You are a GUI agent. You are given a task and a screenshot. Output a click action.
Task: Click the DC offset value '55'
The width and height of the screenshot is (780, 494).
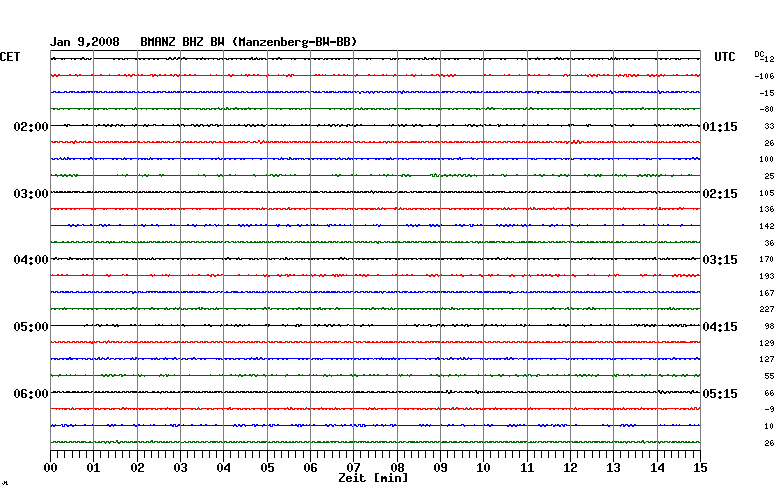(x=770, y=377)
